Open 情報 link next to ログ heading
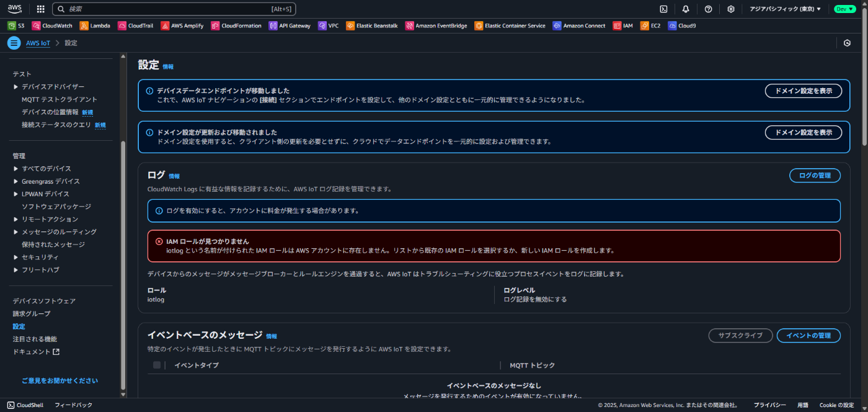 174,176
